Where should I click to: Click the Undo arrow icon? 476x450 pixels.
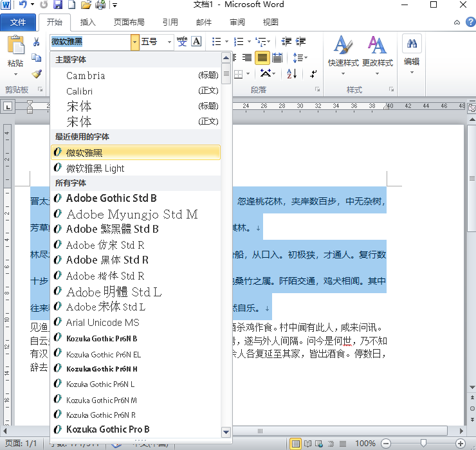(x=23, y=4)
